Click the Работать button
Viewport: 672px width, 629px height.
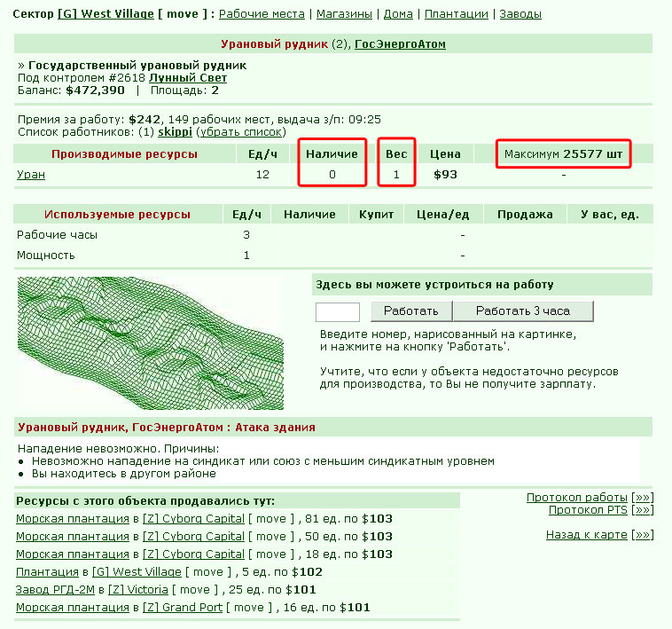coord(411,311)
